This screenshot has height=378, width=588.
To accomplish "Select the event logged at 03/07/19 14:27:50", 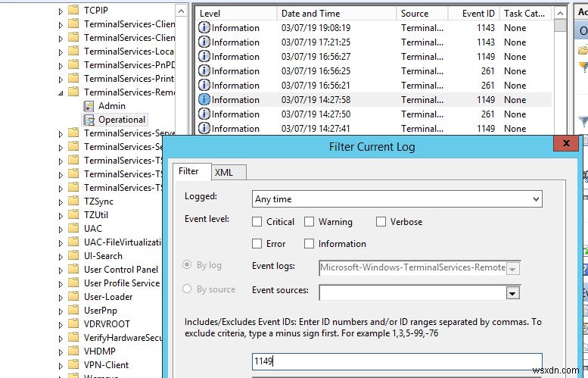I will [374, 114].
